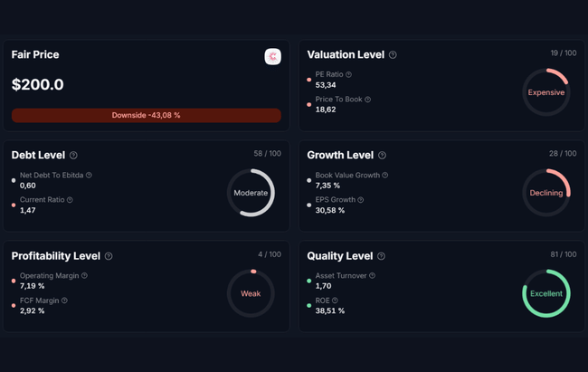Click help icon next to Valuation Level
This screenshot has height=372, width=588.
click(x=393, y=55)
